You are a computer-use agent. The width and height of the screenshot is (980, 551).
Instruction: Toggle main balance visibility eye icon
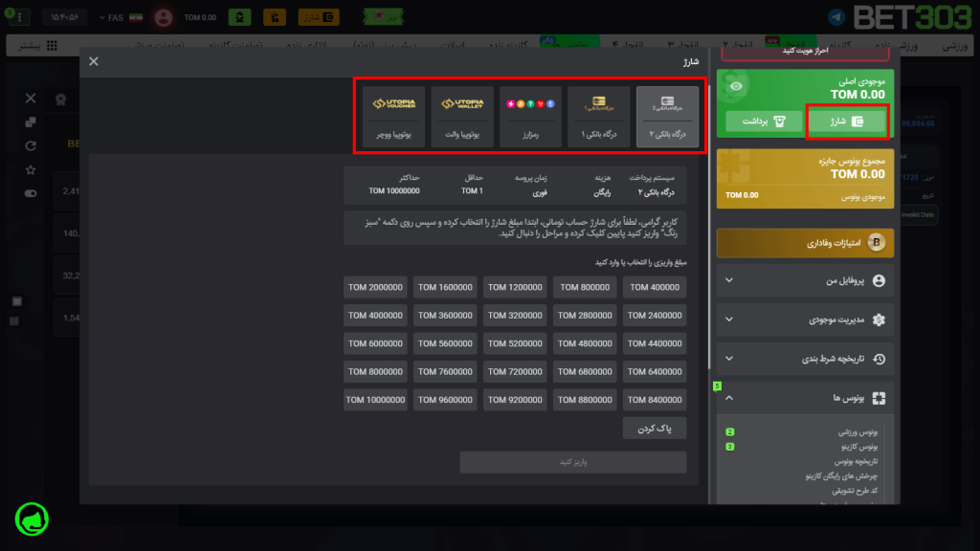click(x=736, y=86)
